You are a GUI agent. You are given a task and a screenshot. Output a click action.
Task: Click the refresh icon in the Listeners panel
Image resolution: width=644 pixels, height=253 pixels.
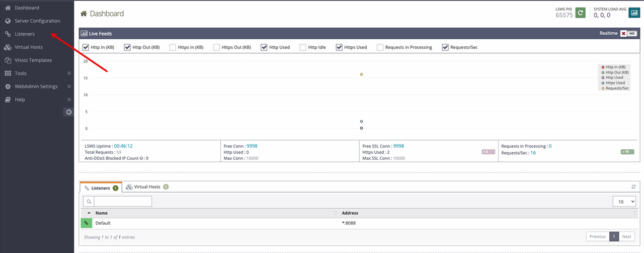(x=633, y=187)
